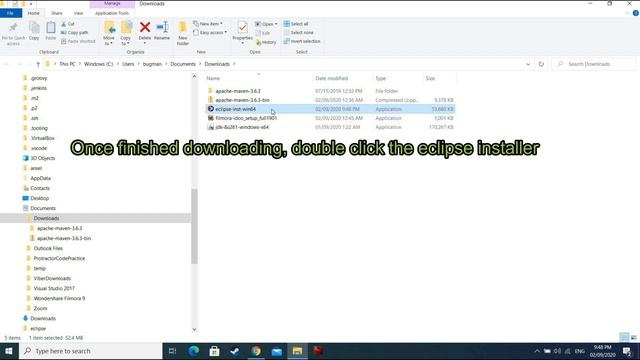Click 'bugman' in address breadcrumb

[152, 64]
